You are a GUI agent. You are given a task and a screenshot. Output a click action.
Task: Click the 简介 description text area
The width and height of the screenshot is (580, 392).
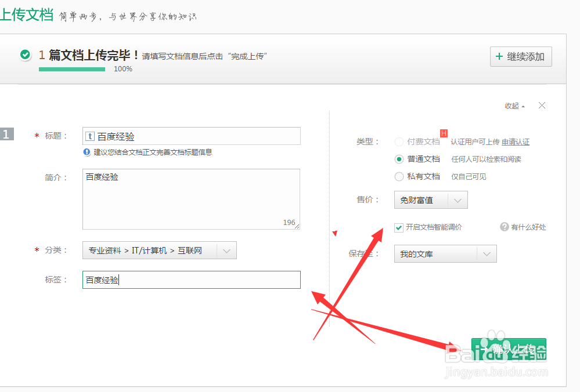pyautogui.click(x=191, y=199)
